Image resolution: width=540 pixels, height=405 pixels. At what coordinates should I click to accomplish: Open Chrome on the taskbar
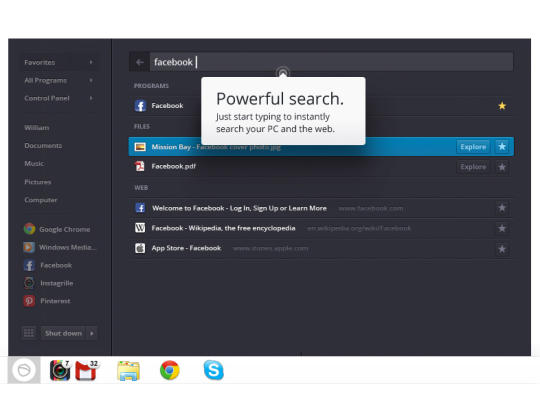click(x=170, y=370)
